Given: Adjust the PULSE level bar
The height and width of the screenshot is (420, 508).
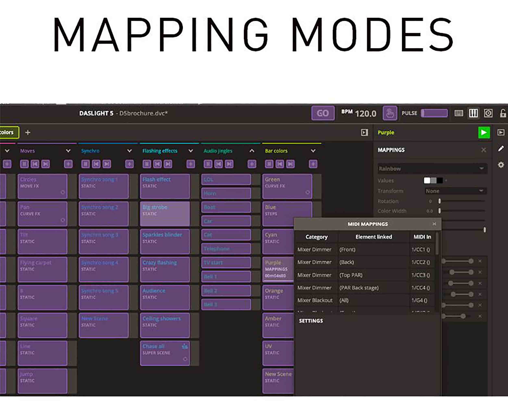Looking at the screenshot, I should click(434, 113).
